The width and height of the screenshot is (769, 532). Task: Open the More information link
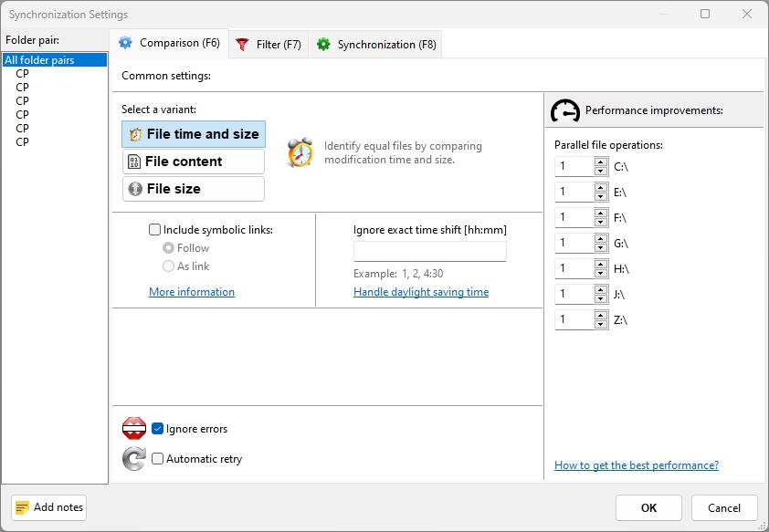pyautogui.click(x=192, y=292)
